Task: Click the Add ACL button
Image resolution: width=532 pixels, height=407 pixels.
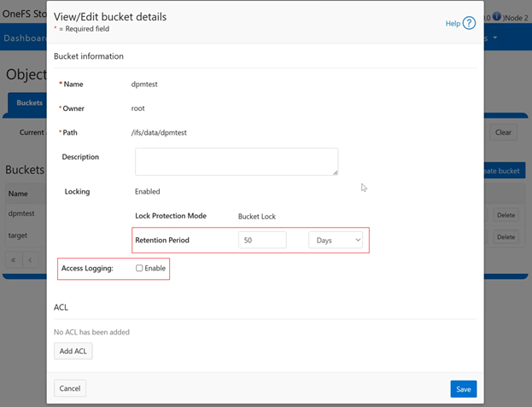Action: click(73, 351)
